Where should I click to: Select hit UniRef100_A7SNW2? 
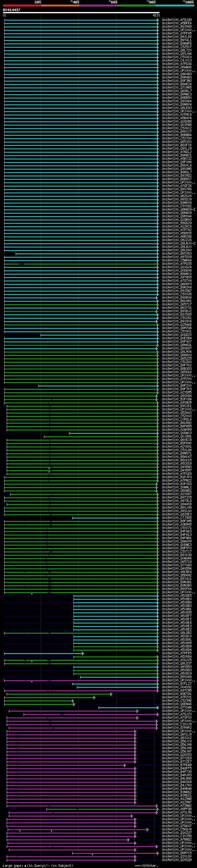[x=177, y=805]
